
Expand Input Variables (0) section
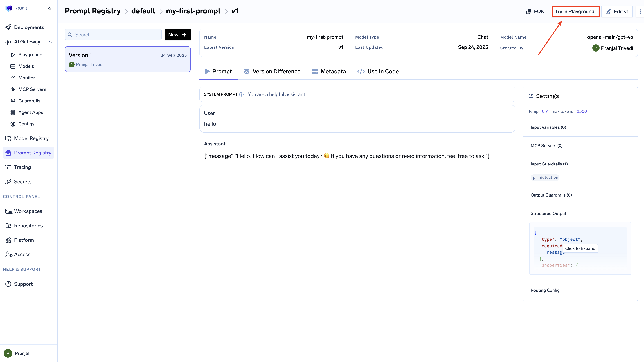pyautogui.click(x=548, y=127)
